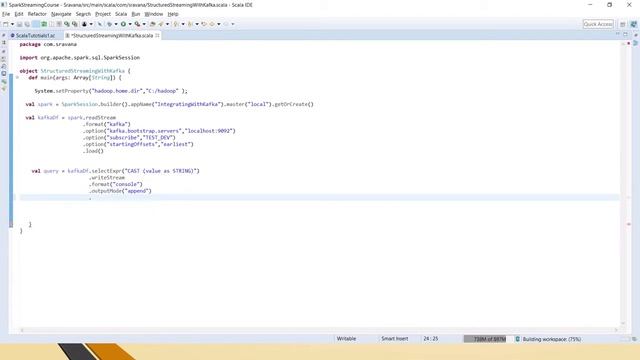This screenshot has width=640, height=360.
Task: Click the New file toolbar icon
Action: tap(6, 24)
